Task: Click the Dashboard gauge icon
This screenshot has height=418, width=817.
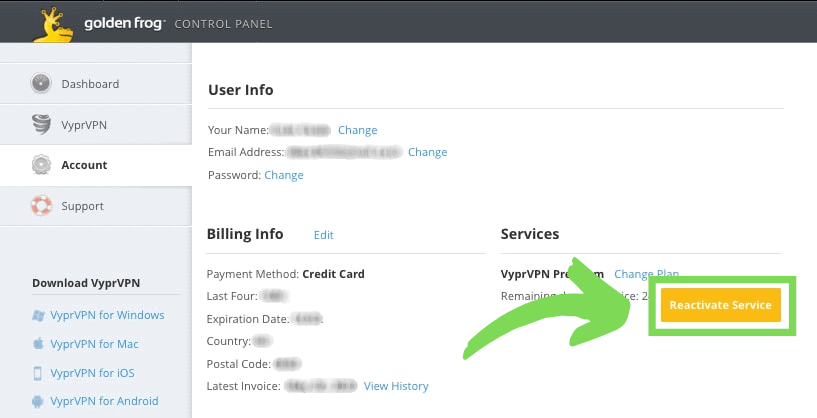Action: tap(41, 83)
